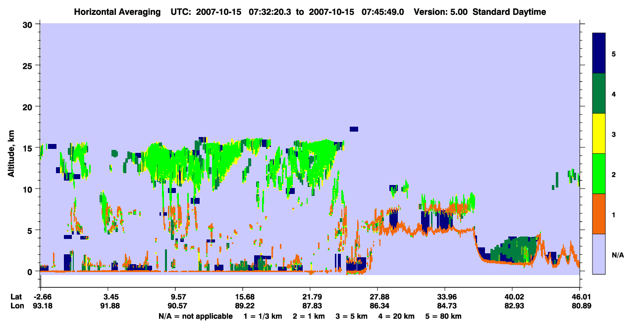644x330 pixels.
Task: Click the y-axis tick label 25
Action: pos(29,65)
